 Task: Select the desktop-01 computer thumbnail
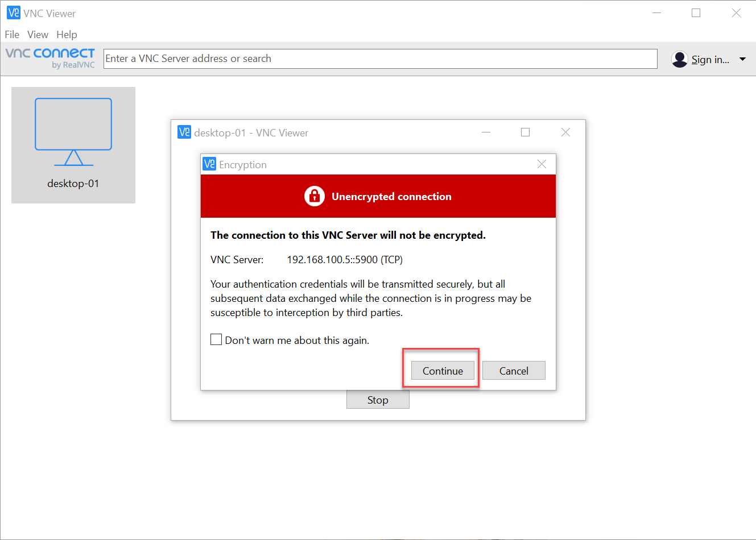tap(73, 145)
